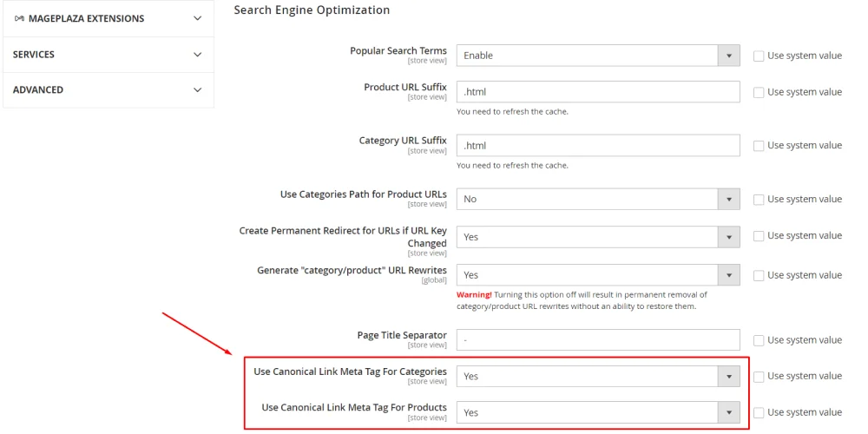Image resolution: width=868 pixels, height=434 pixels.
Task: Click the Product URL Suffix input field
Action: [x=598, y=92]
